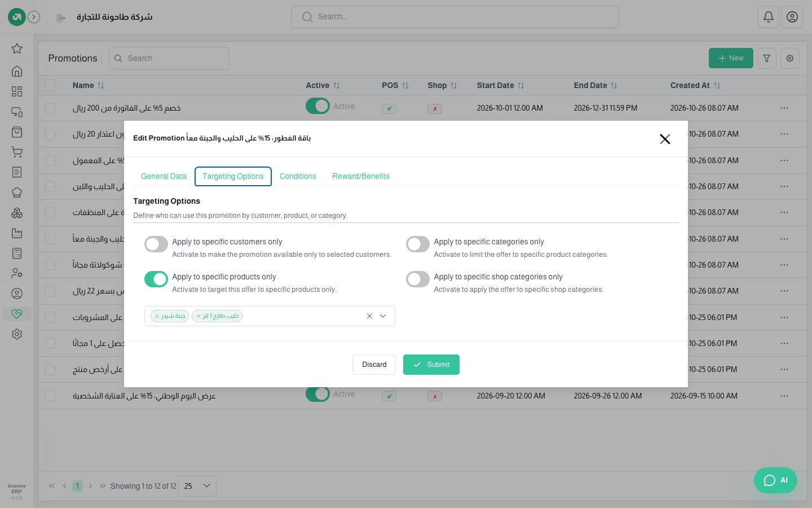Switch to the Conditions tab
The image size is (812, 508).
point(298,176)
